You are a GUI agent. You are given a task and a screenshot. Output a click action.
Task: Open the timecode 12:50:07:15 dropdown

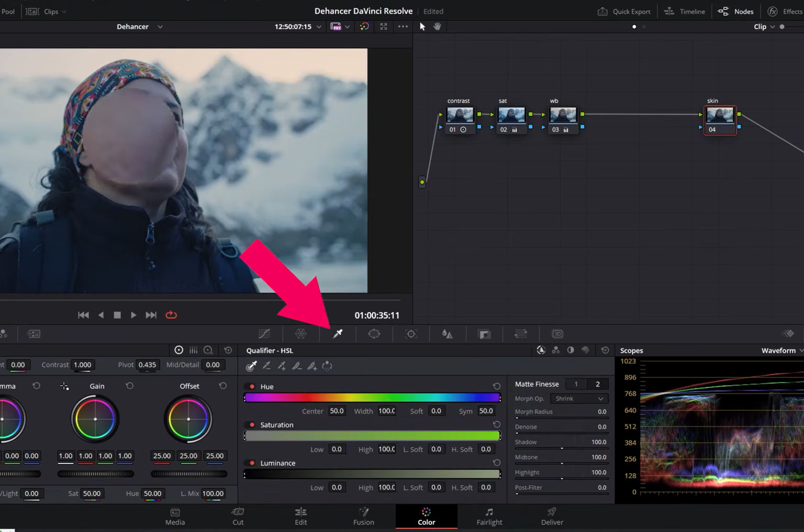click(x=298, y=27)
